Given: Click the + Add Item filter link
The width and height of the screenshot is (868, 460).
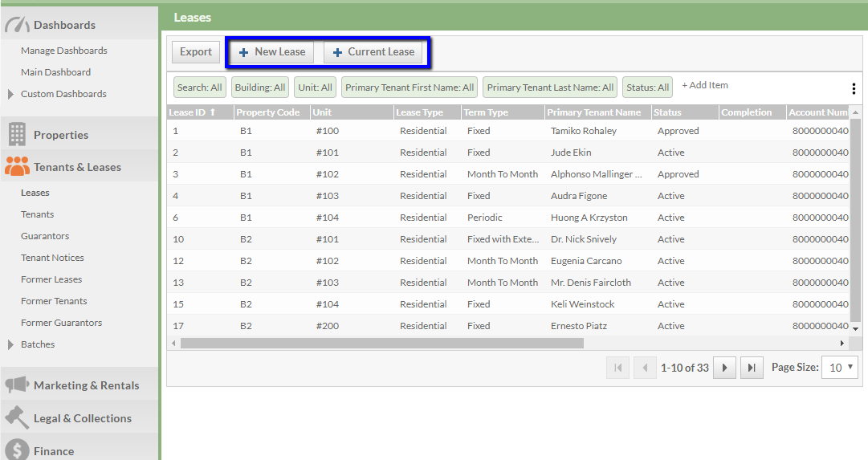Looking at the screenshot, I should (x=705, y=85).
